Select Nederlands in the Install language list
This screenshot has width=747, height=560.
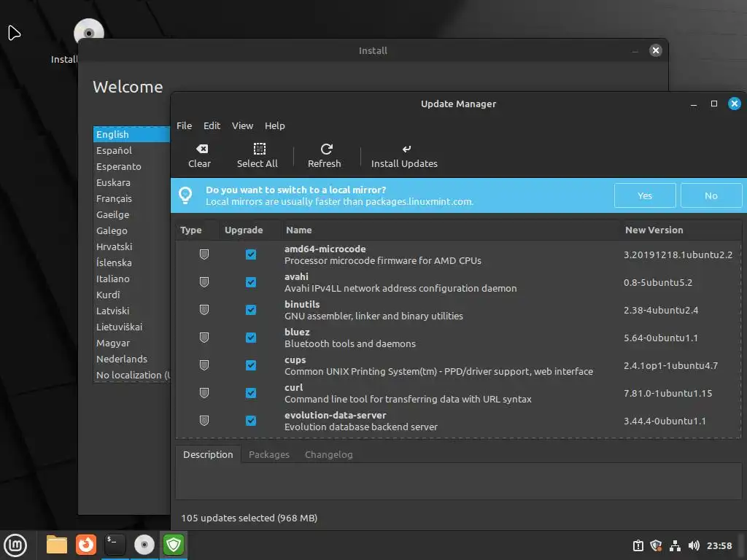(131, 359)
